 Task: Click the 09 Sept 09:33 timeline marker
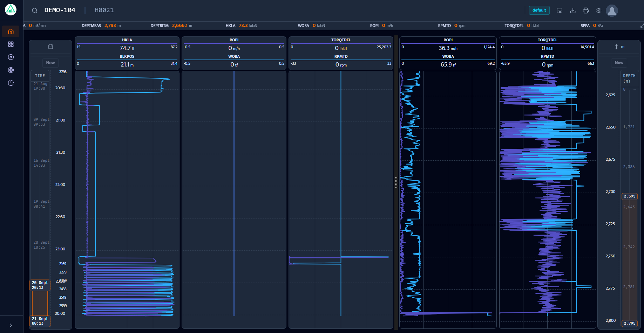point(41,122)
